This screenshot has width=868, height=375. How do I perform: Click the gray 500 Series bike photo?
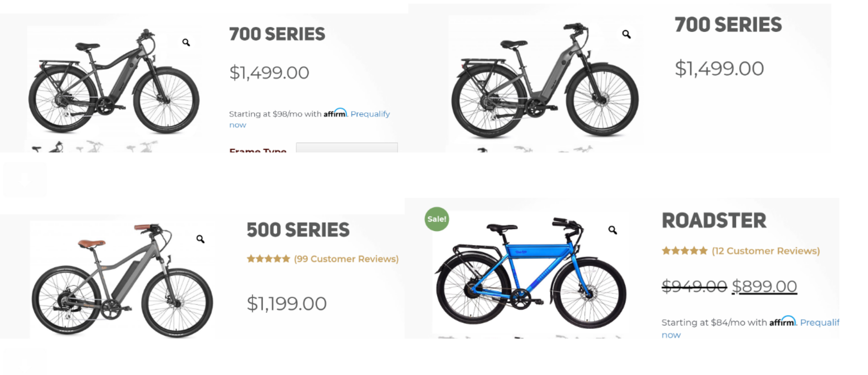pyautogui.click(x=122, y=279)
